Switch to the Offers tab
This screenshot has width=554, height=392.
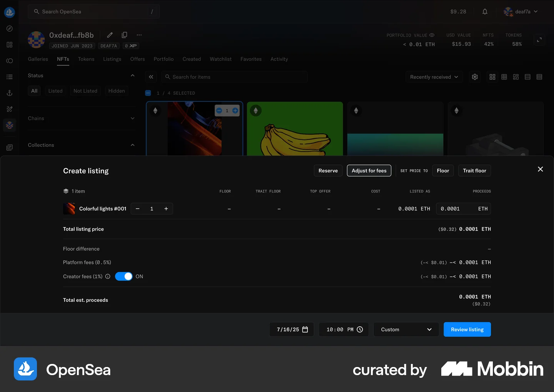coord(137,59)
